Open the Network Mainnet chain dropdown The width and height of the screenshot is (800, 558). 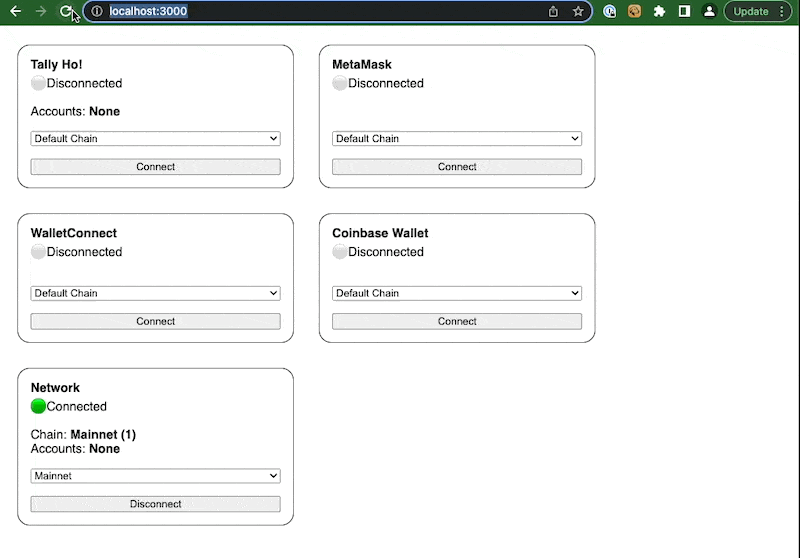point(156,476)
